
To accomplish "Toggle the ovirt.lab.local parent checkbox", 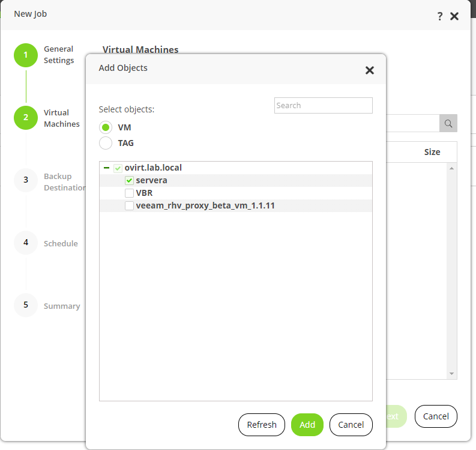I will pos(118,168).
